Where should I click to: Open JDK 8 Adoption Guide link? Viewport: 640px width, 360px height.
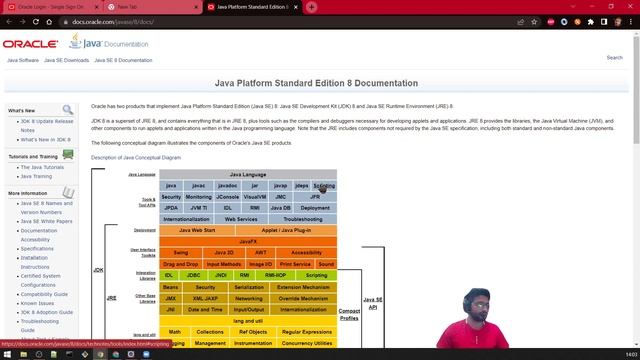(x=47, y=312)
